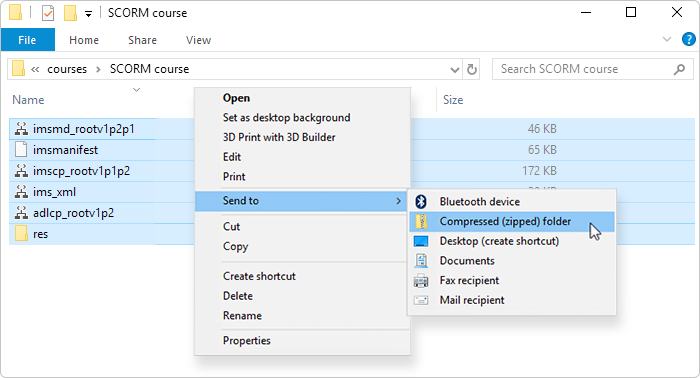
Task: Expand the courses breadcrumb arrow
Action: coord(98,69)
